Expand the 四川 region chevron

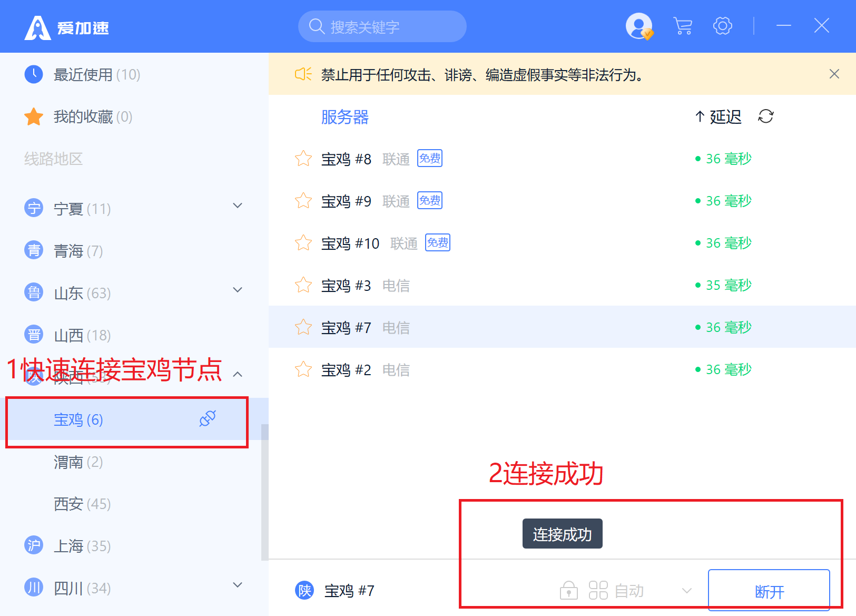click(238, 585)
